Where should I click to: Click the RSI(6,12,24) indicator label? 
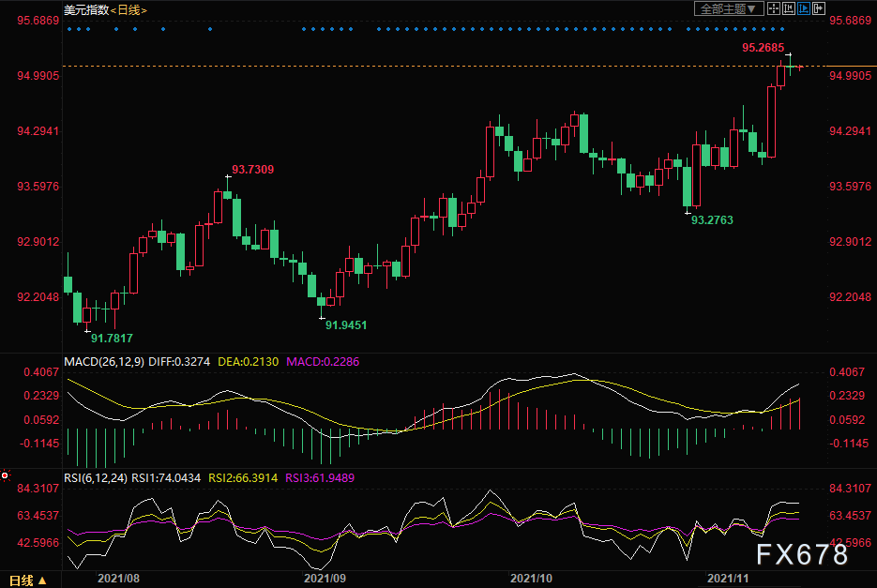point(96,477)
